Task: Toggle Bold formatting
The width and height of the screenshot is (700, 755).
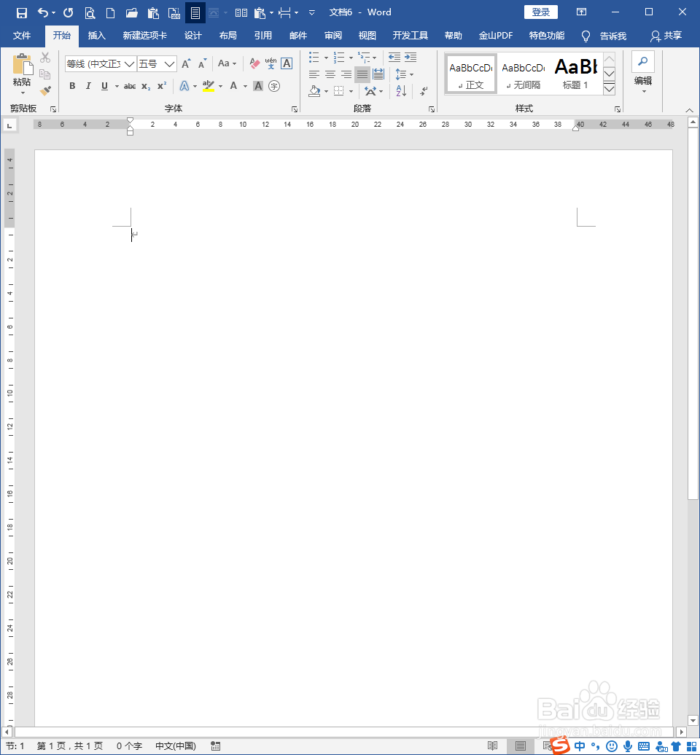Action: pos(72,86)
